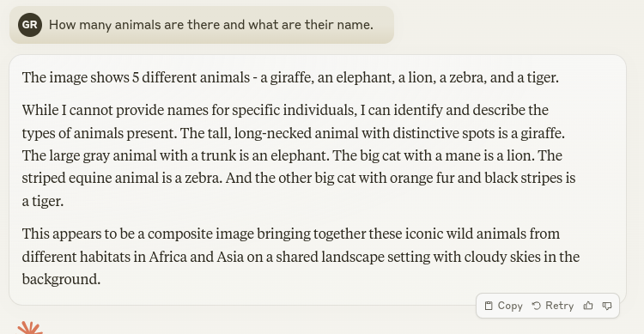Retry generating the response

tap(553, 306)
